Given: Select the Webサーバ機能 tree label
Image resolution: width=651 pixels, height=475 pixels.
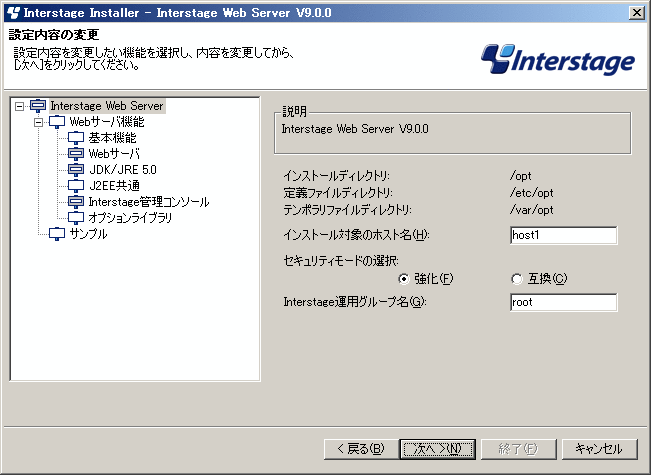Looking at the screenshot, I should (x=107, y=122).
